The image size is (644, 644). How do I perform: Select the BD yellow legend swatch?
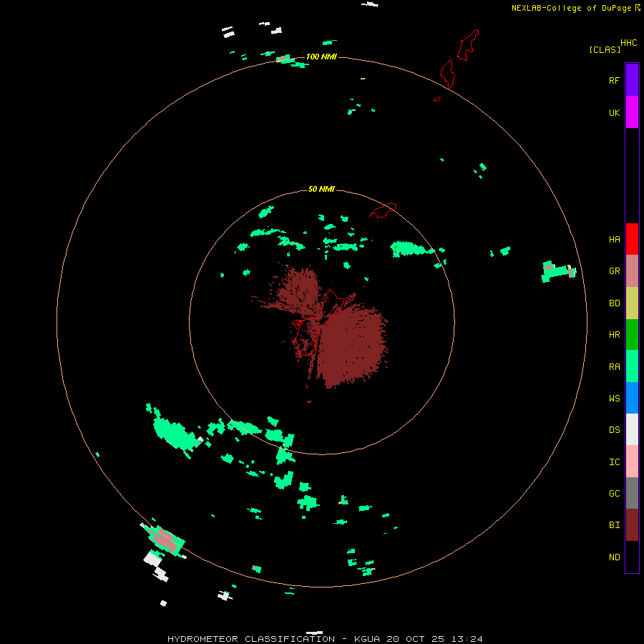(x=632, y=303)
